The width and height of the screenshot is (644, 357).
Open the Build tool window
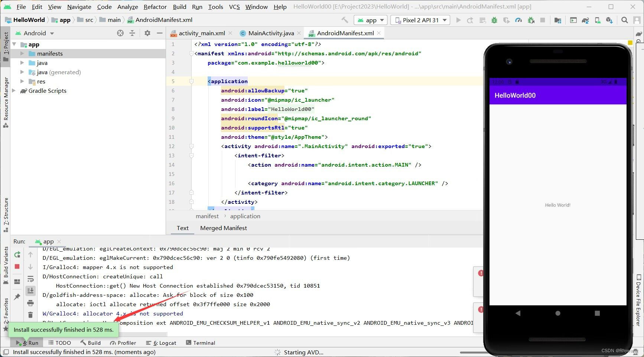coord(90,343)
